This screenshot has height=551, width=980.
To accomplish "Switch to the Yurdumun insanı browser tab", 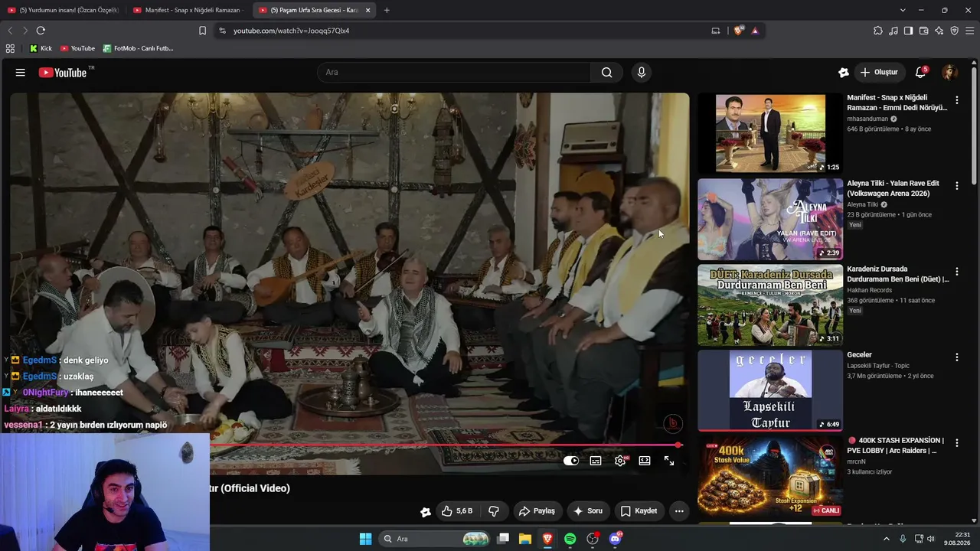I will (x=63, y=10).
